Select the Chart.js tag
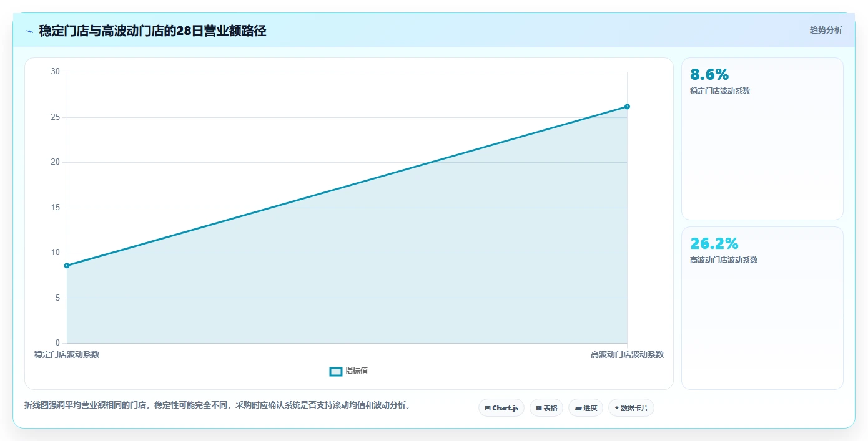Viewport: 868px width, 441px height. click(501, 408)
